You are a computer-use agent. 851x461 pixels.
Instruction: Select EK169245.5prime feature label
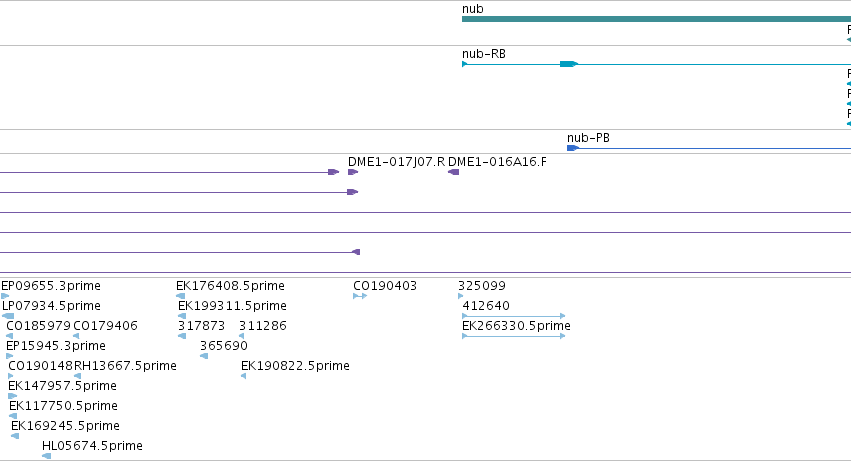pyautogui.click(x=65, y=426)
